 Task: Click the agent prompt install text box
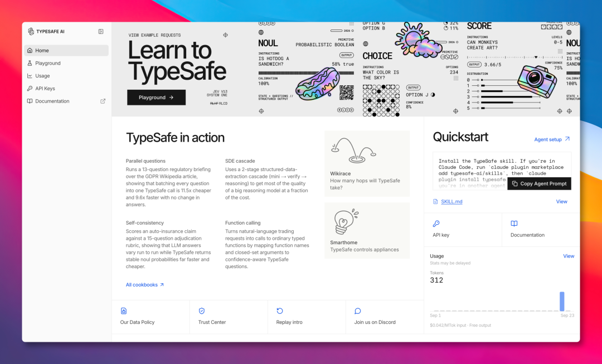(x=502, y=171)
